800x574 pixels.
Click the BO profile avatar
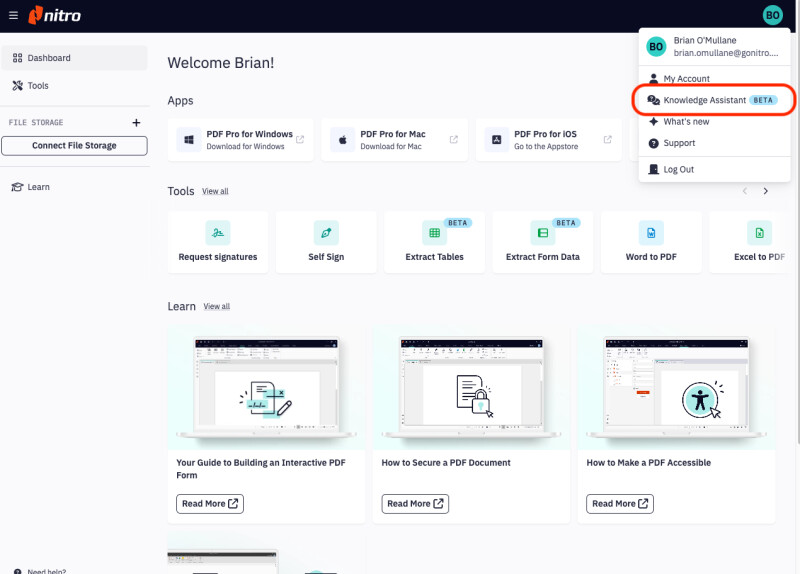click(x=772, y=15)
